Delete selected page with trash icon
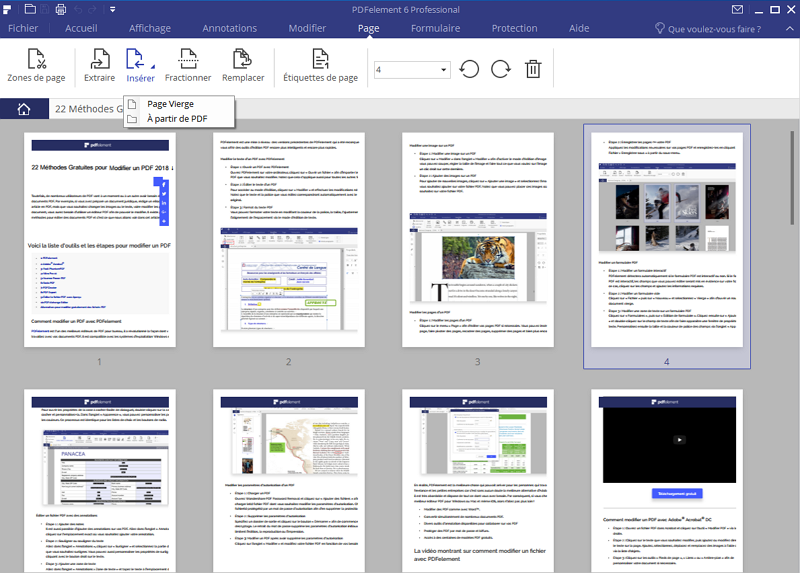Viewport: 800px width, 573px height. tap(534, 69)
